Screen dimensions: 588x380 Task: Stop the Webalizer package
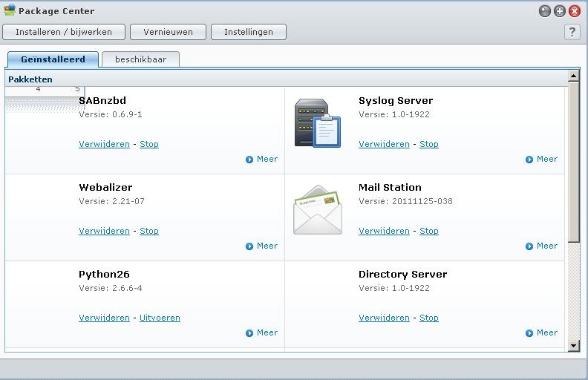tap(149, 232)
